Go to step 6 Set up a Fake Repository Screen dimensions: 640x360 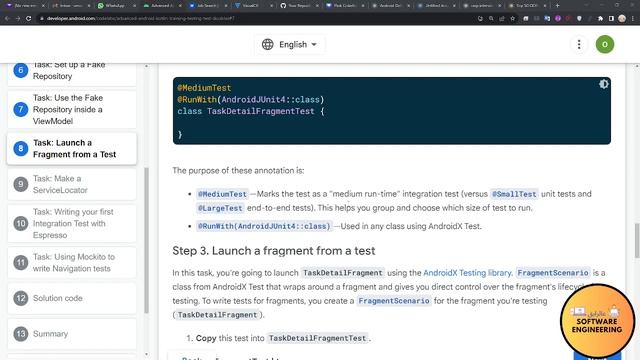tap(72, 73)
